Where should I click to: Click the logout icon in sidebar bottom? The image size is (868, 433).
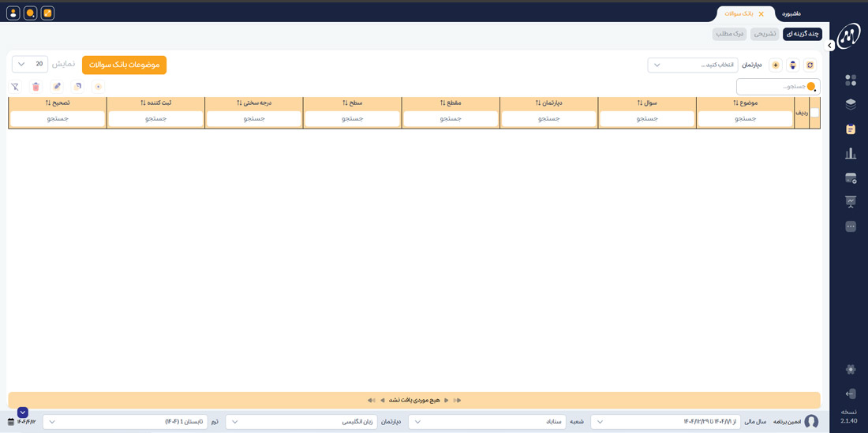click(851, 394)
